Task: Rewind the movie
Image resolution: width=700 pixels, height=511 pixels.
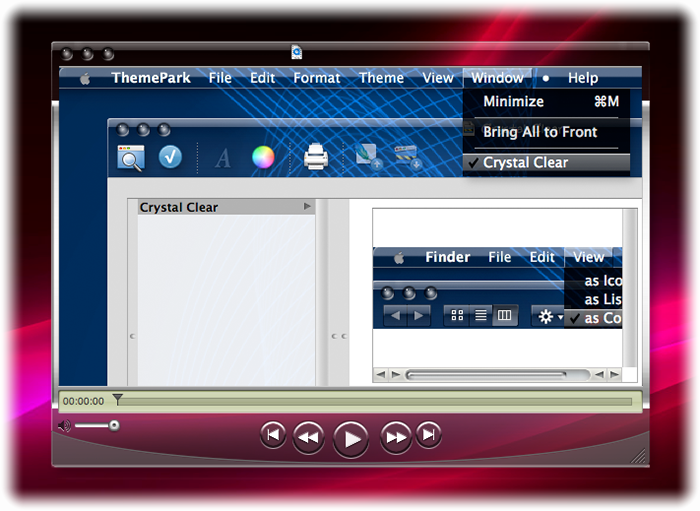Action: 308,438
